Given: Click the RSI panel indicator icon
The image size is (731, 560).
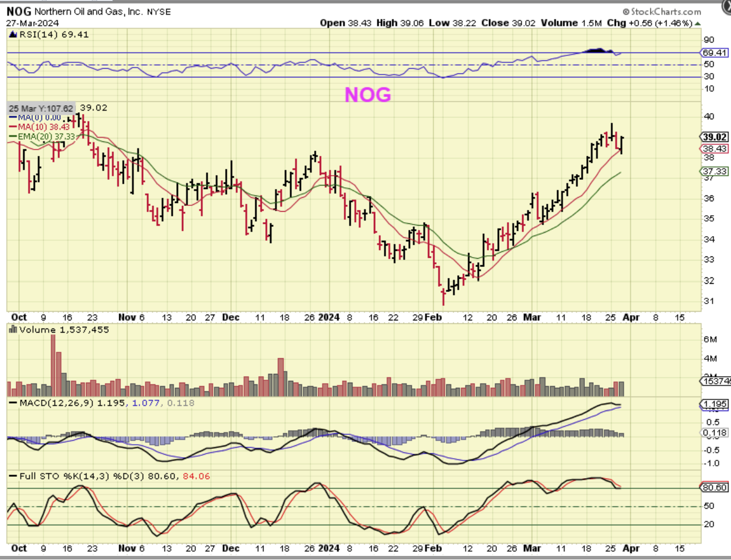Looking at the screenshot, I should (13, 34).
